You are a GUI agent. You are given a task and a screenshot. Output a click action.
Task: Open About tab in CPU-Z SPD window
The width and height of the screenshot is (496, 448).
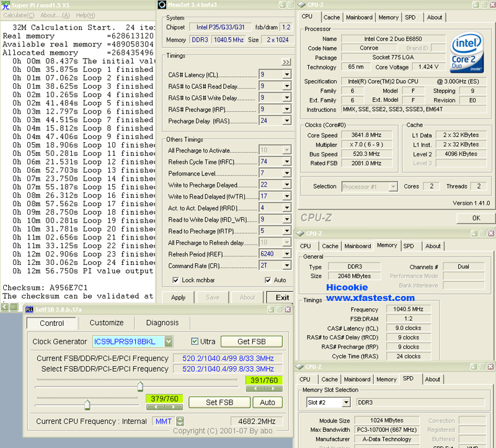coord(432,379)
